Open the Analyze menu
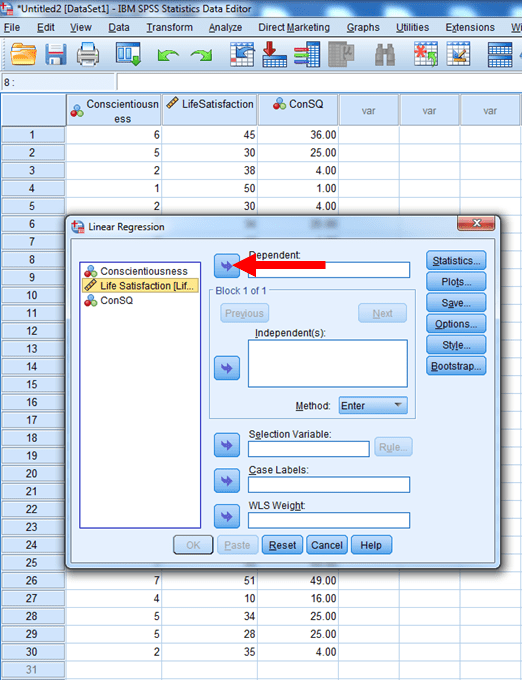The image size is (522, 680). pos(225,27)
